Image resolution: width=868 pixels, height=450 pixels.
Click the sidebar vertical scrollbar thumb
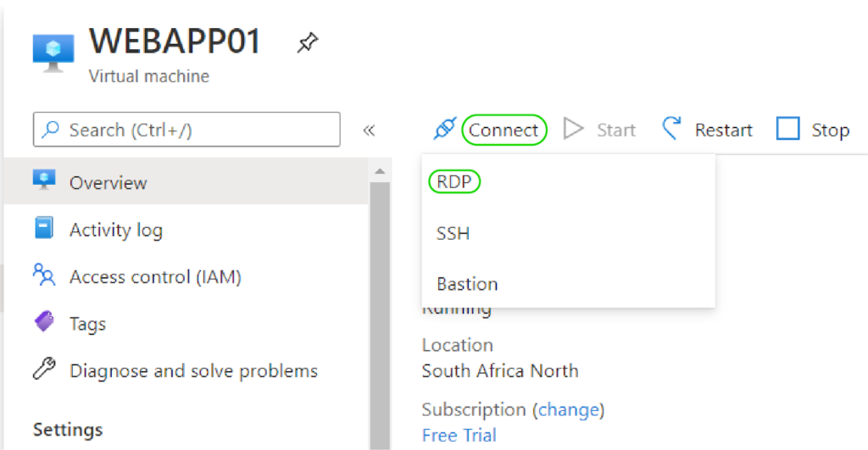380,315
